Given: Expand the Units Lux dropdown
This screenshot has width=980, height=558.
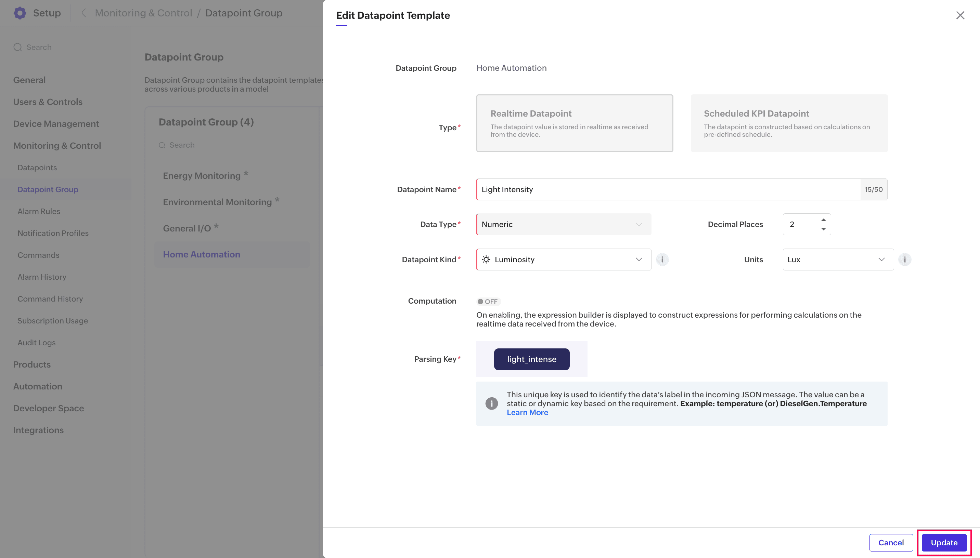Looking at the screenshot, I should tap(838, 260).
